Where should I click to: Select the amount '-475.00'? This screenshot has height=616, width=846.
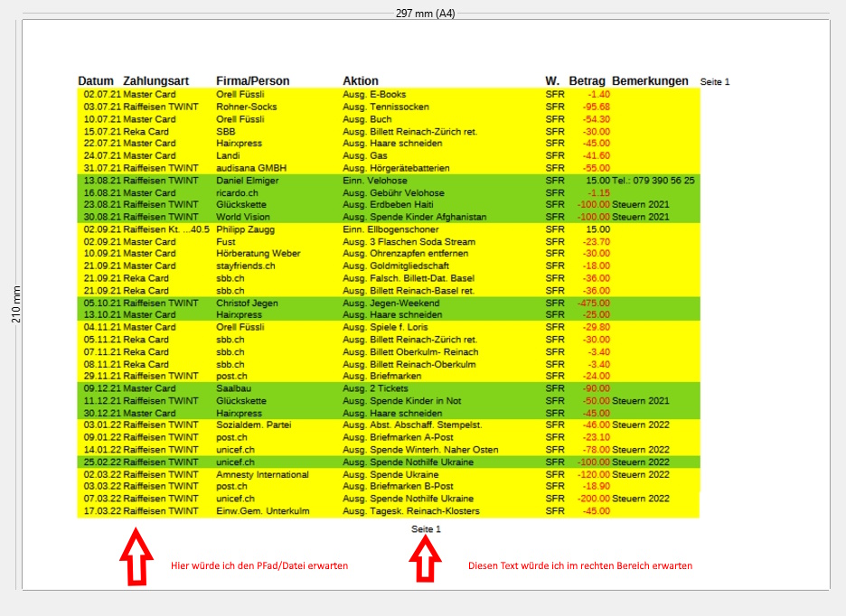594,303
